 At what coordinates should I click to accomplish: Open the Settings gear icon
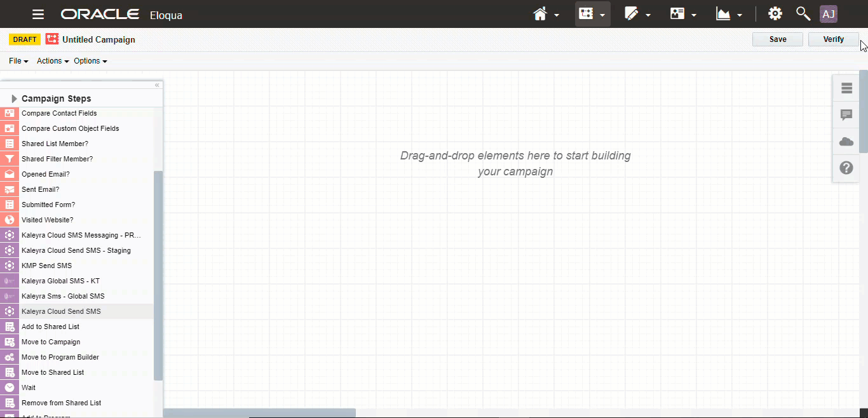click(775, 14)
